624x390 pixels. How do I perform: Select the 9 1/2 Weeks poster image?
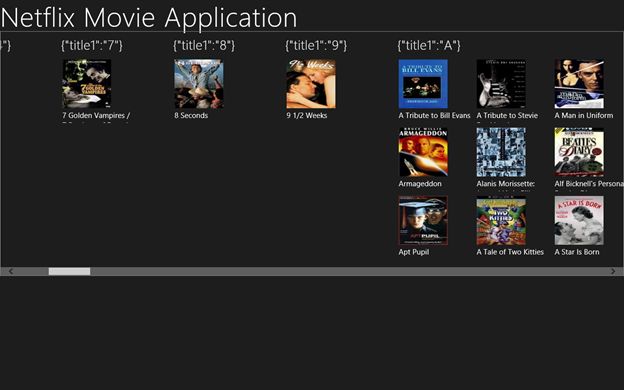(311, 84)
